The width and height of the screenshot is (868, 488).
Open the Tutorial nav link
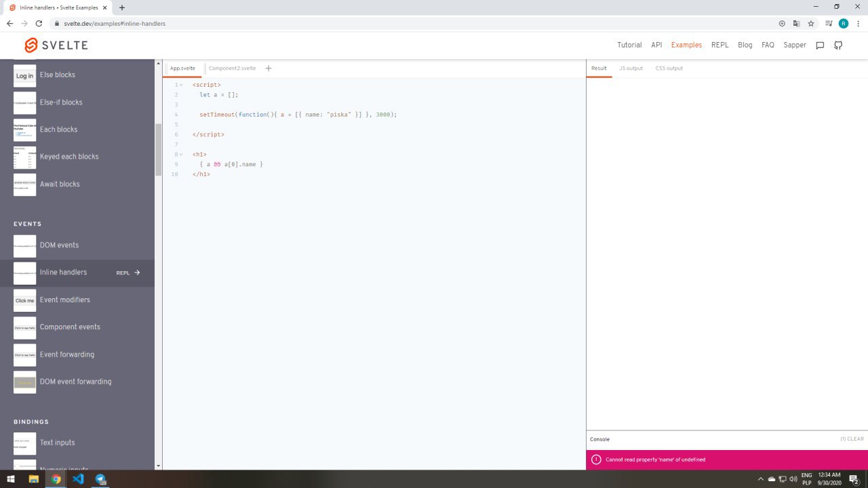click(x=629, y=45)
